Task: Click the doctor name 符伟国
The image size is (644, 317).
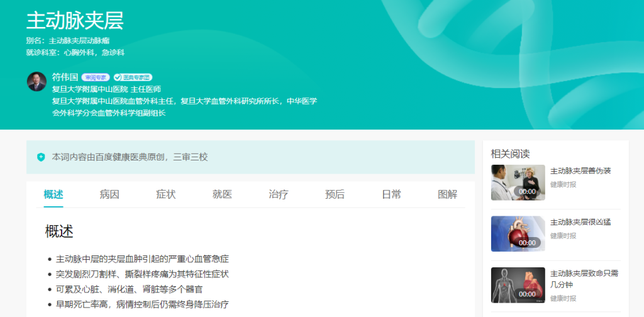Action: 65,77
